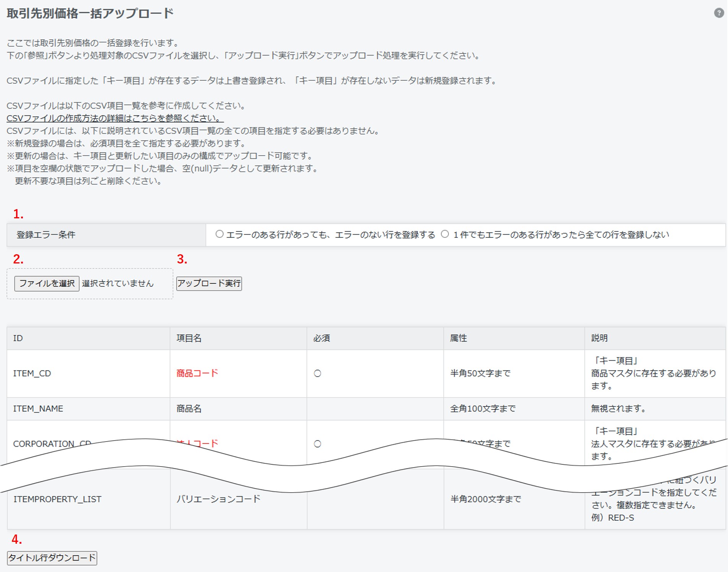Select the ITEM_CD cell in the table
This screenshot has width=728, height=572.
(x=32, y=373)
